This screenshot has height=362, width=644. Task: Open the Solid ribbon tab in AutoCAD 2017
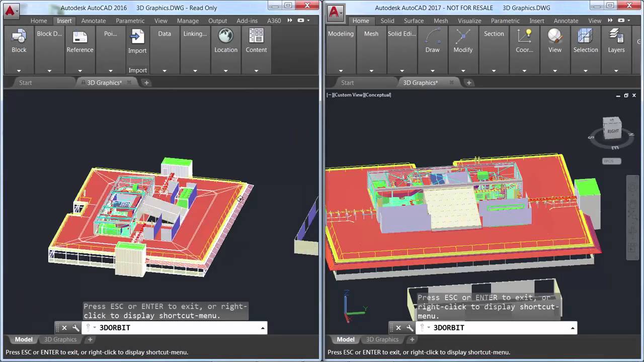point(387,21)
